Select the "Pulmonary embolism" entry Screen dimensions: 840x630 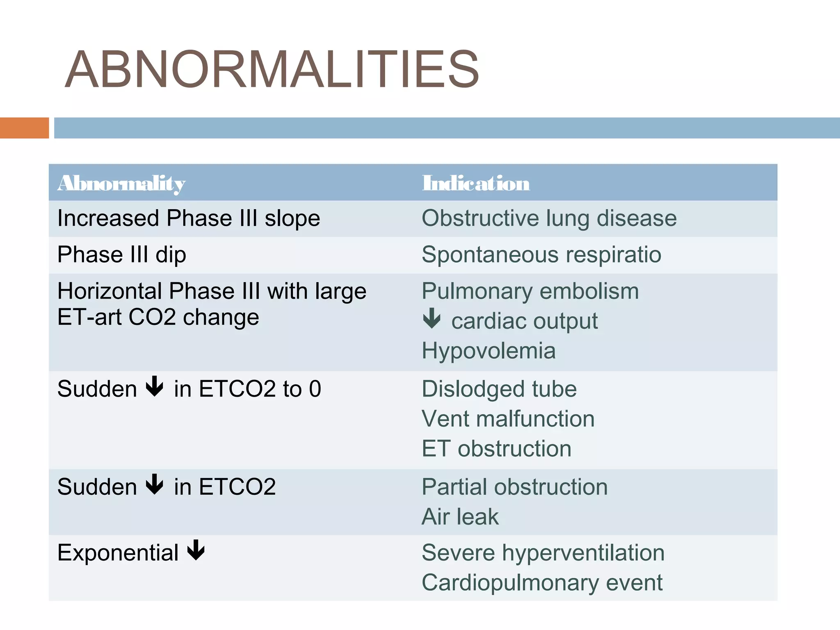pos(530,291)
